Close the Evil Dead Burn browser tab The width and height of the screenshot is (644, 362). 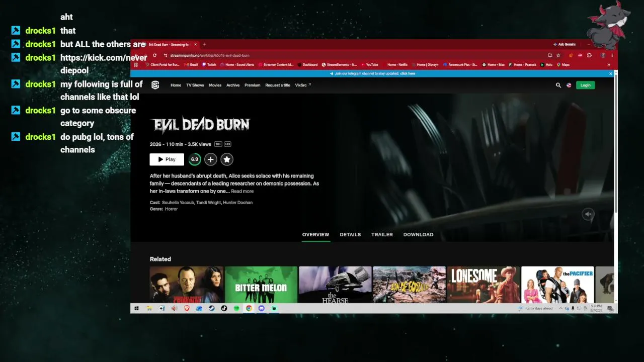[x=196, y=44]
